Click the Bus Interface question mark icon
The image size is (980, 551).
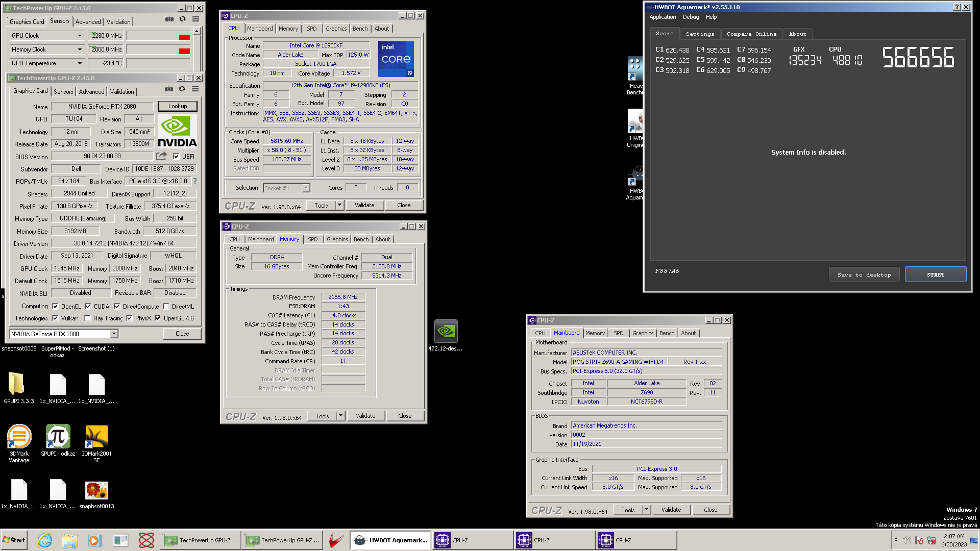coord(194,181)
